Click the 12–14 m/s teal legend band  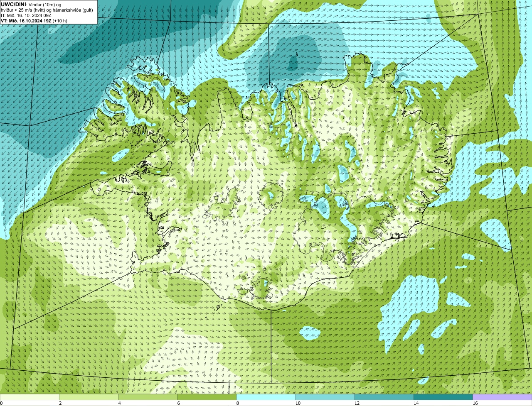coord(384,397)
